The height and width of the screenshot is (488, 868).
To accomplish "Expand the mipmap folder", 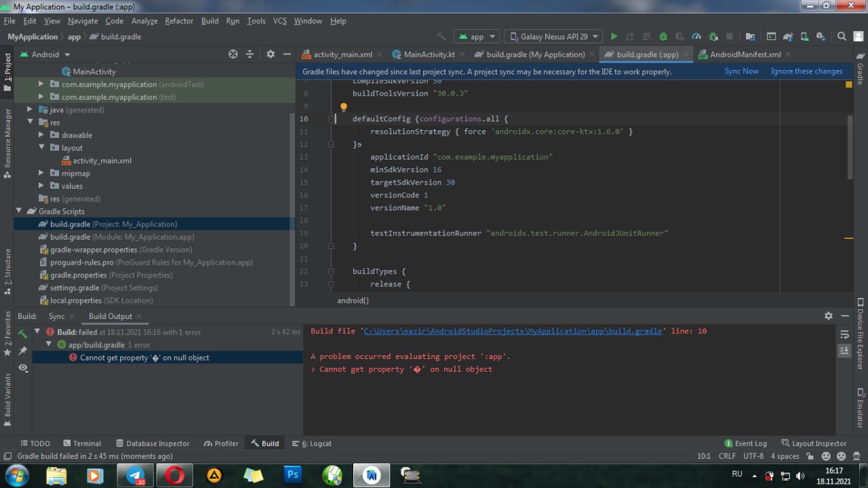I will click(x=41, y=173).
